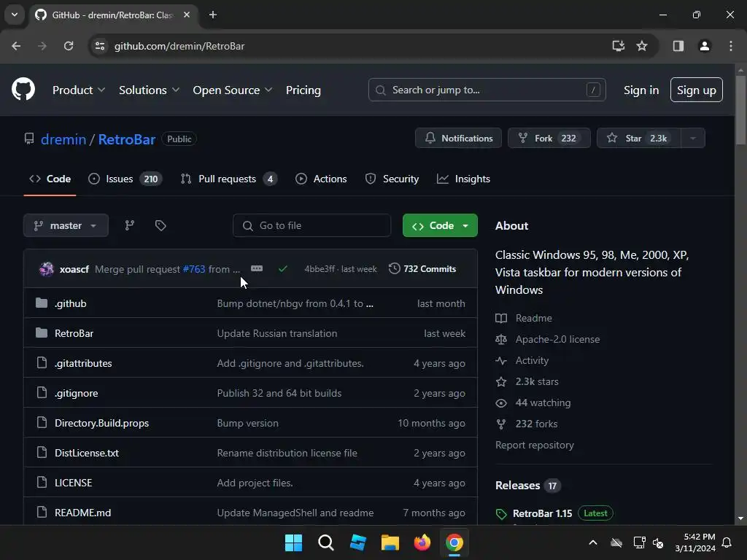Open the Chrome profile avatar icon
Image resolution: width=747 pixels, height=560 pixels.
click(x=704, y=46)
